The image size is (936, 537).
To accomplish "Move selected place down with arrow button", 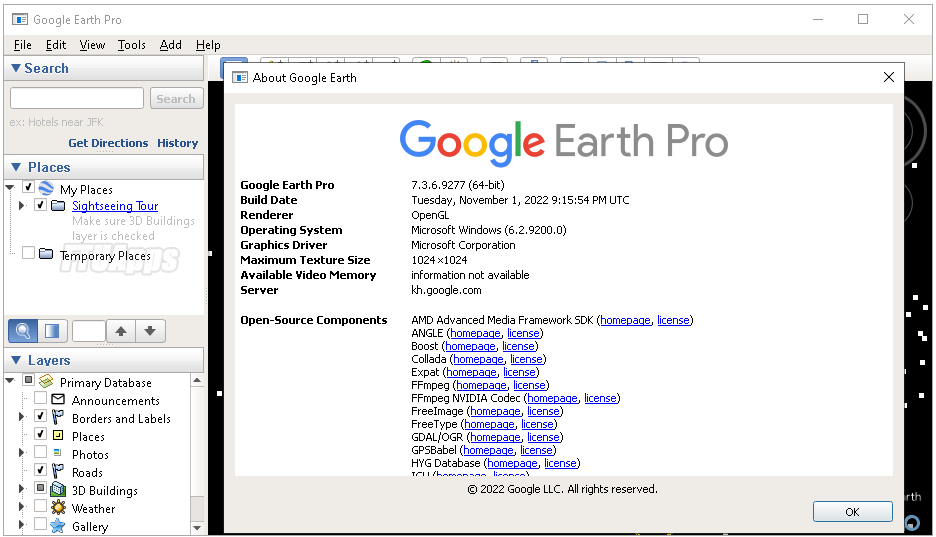I will click(150, 331).
